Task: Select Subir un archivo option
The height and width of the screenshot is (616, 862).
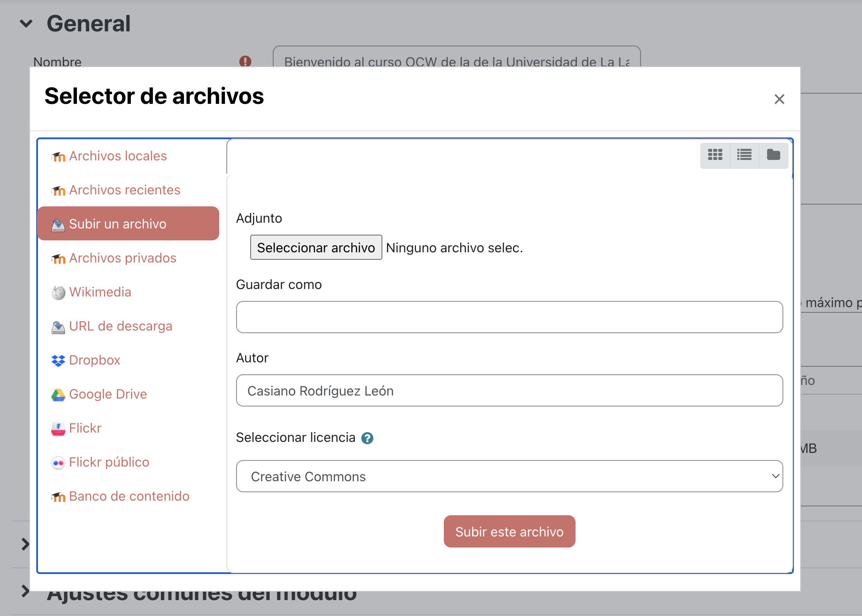Action: 128,224
